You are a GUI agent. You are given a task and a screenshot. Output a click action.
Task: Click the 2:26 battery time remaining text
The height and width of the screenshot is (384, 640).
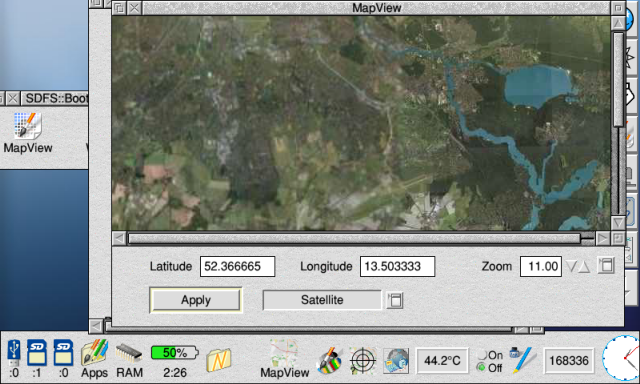[x=175, y=372]
